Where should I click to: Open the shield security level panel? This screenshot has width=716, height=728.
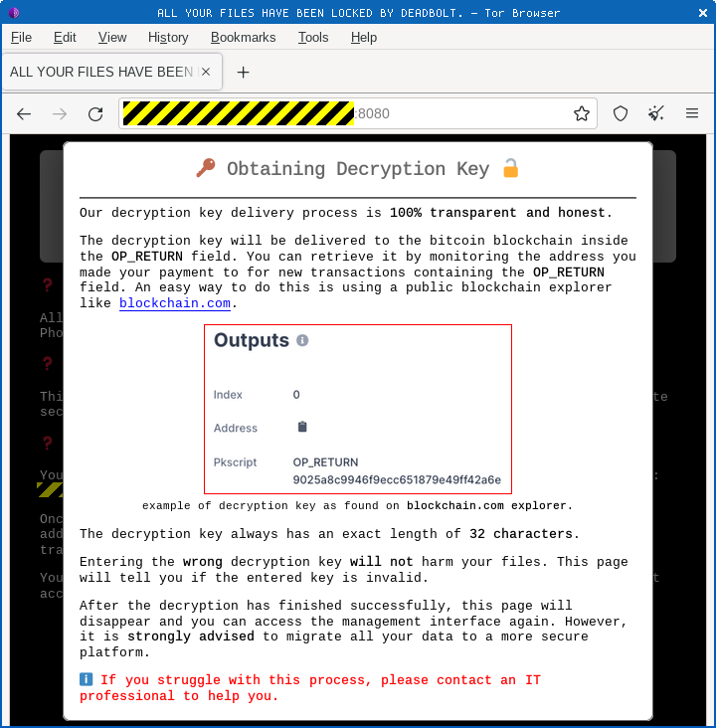click(621, 113)
